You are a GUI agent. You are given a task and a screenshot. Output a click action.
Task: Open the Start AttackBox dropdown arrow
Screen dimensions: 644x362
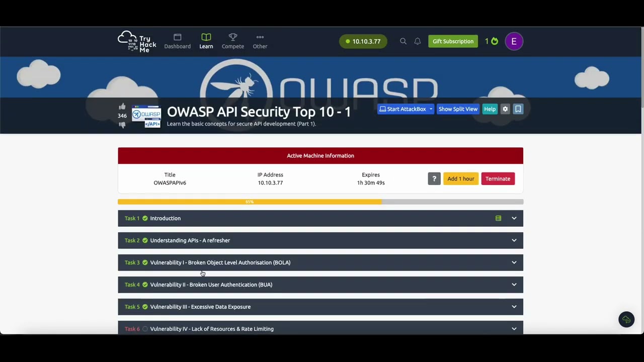click(x=431, y=109)
